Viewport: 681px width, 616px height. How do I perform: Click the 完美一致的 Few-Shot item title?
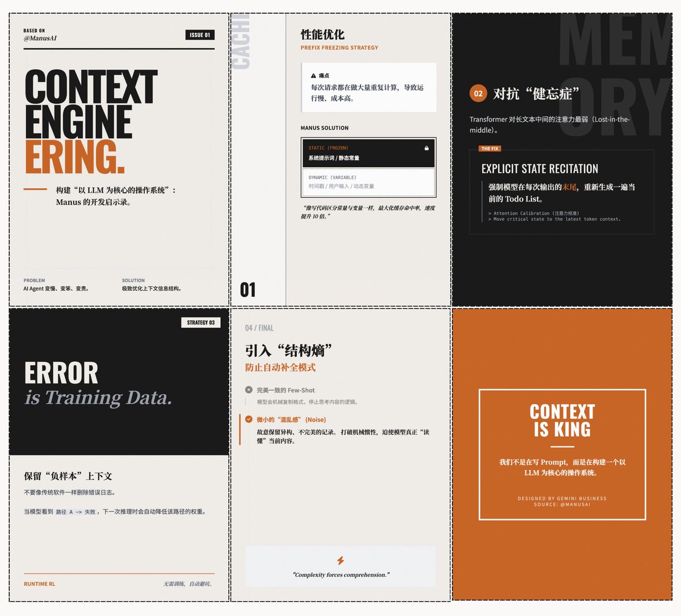point(285,390)
